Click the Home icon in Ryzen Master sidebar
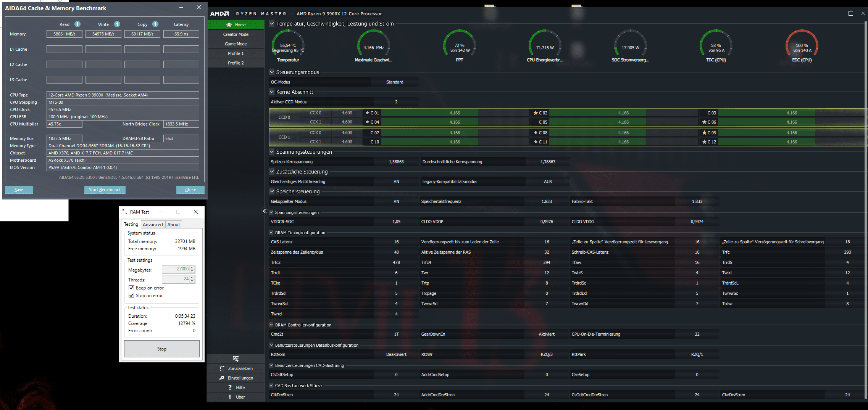The image size is (868, 410). click(229, 25)
